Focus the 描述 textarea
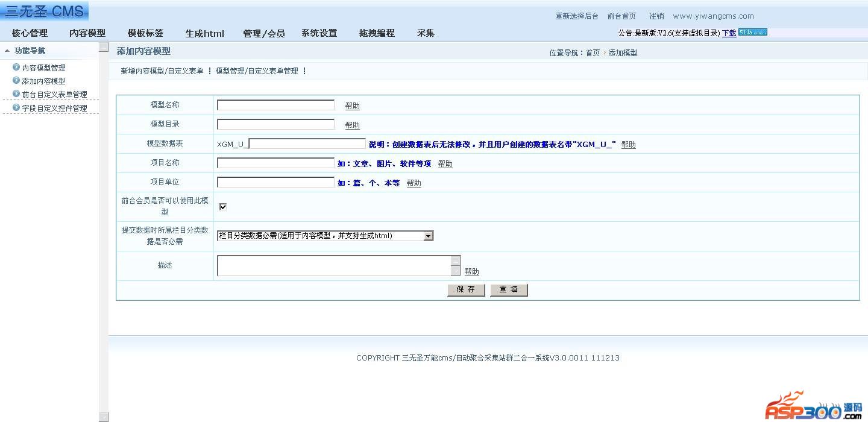Screen dimensions: 868x422 pos(334,266)
